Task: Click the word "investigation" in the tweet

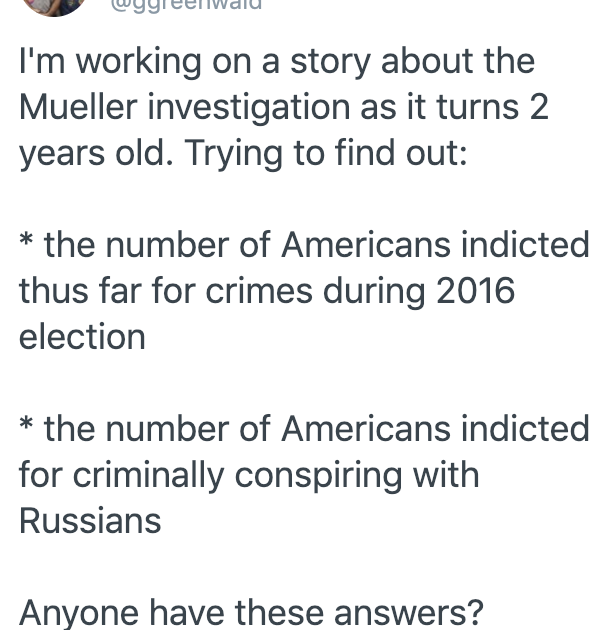Action: (249, 108)
